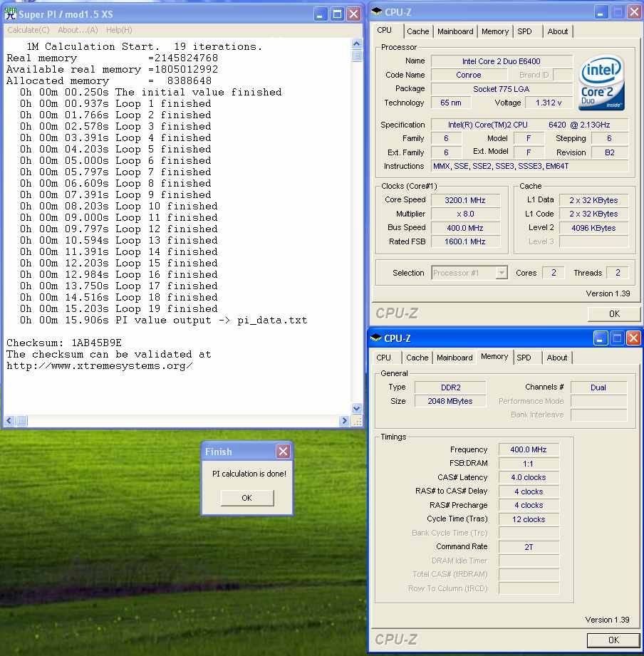Click the Super PI horizontal scrollbar right arrow
The image size is (644, 656).
point(344,420)
